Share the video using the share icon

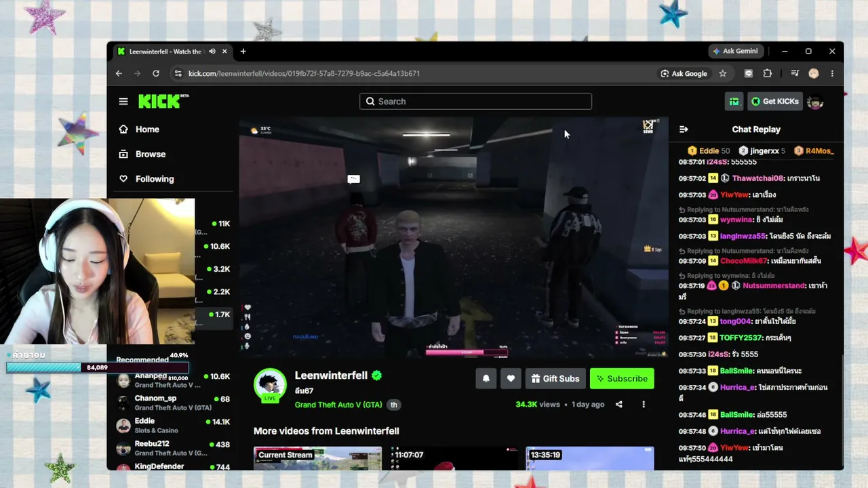(618, 405)
